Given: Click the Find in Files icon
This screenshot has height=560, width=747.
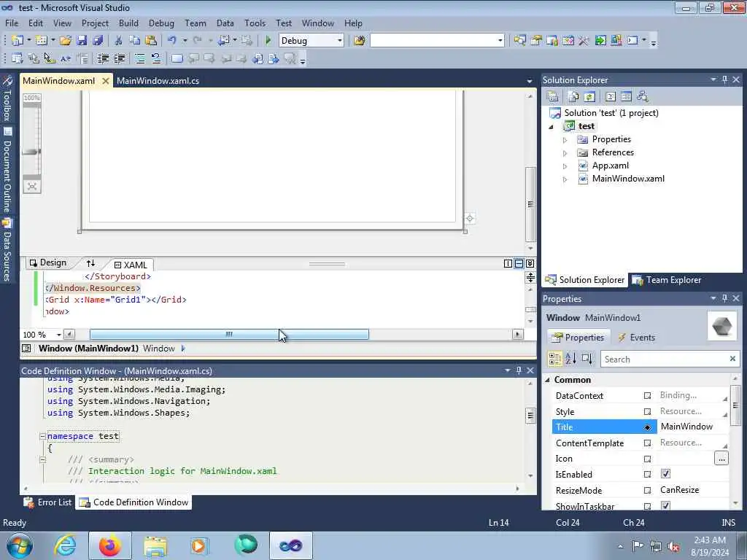Looking at the screenshot, I should click(359, 41).
